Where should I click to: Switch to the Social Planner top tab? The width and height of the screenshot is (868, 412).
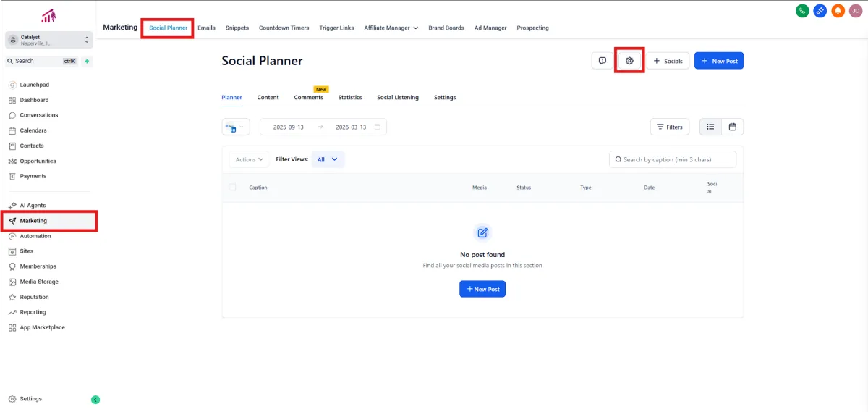coord(168,28)
